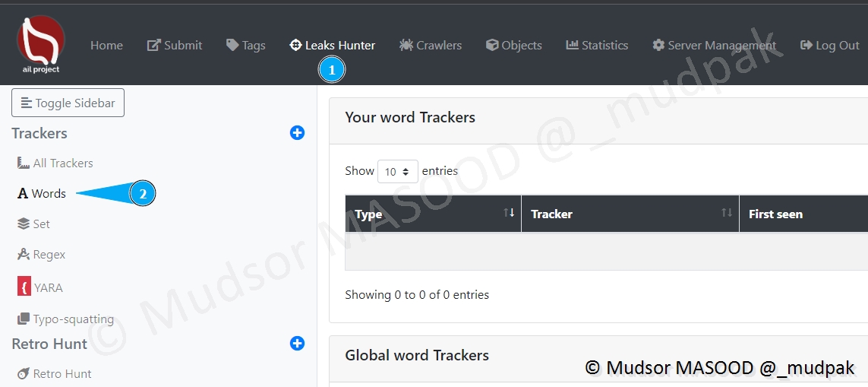Add a new tracker with plus icon
The image size is (868, 387).
297,133
